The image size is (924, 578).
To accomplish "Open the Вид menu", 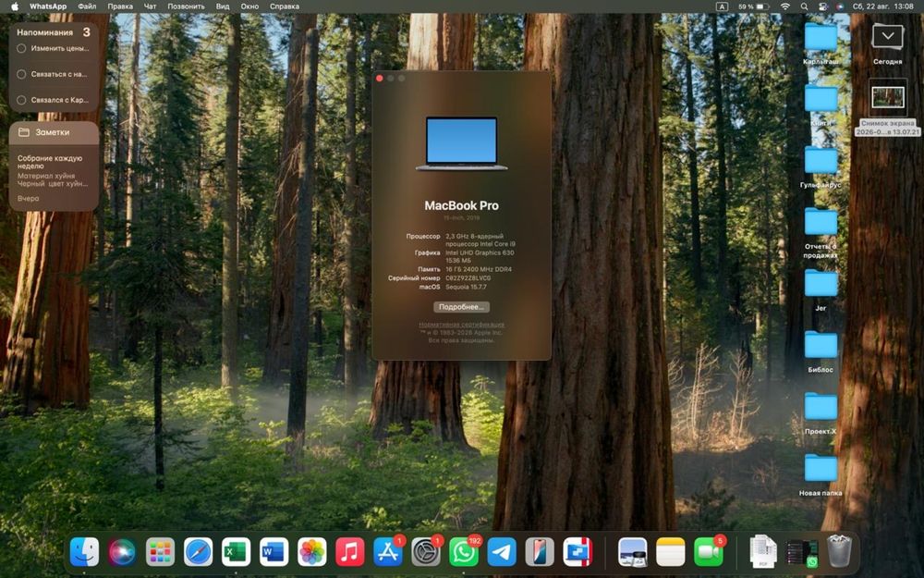I will 223,6.
